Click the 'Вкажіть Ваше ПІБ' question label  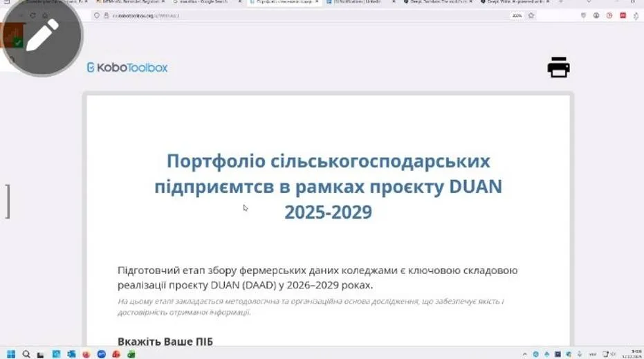pos(165,342)
